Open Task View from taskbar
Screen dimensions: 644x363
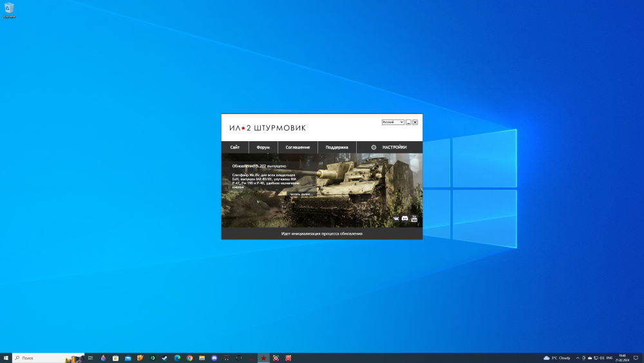tap(90, 358)
